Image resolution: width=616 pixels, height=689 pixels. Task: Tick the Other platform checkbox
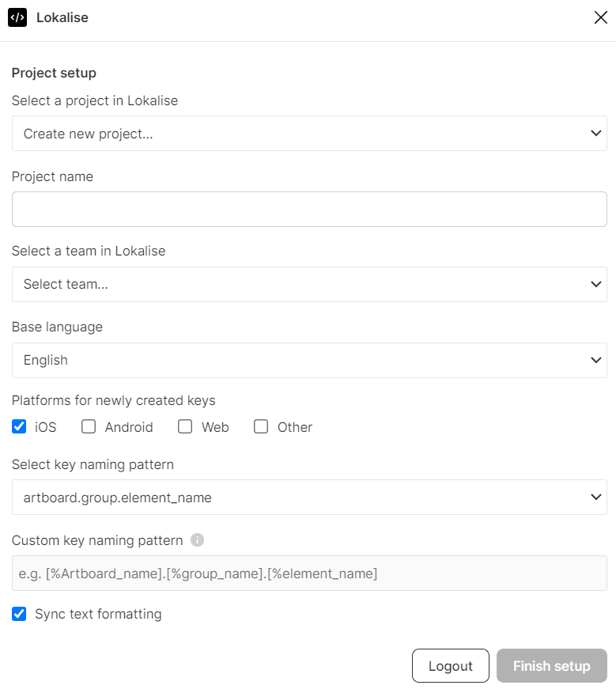click(261, 427)
